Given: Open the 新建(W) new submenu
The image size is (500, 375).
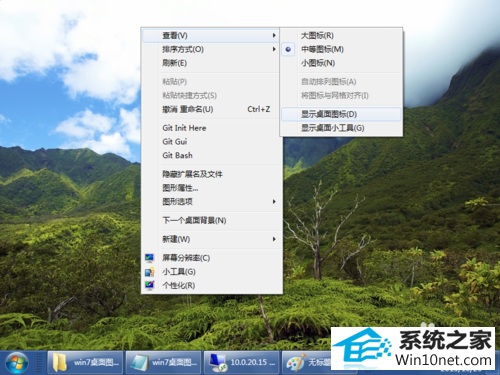Looking at the screenshot, I should [x=212, y=239].
